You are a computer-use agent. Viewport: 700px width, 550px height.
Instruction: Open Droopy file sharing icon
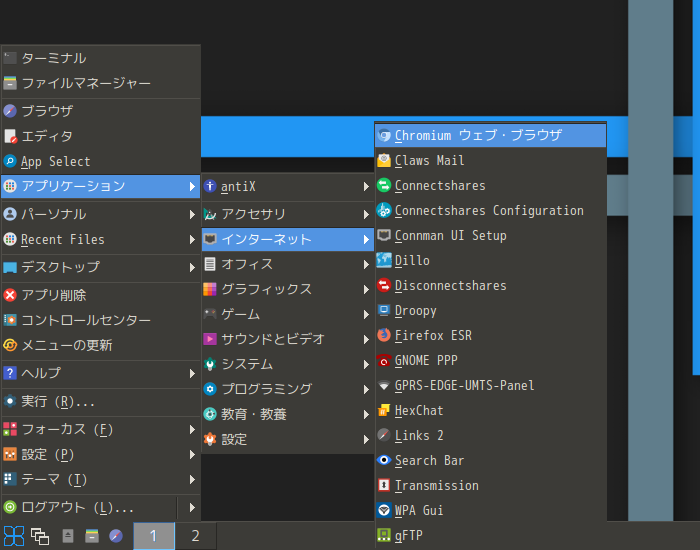384,310
